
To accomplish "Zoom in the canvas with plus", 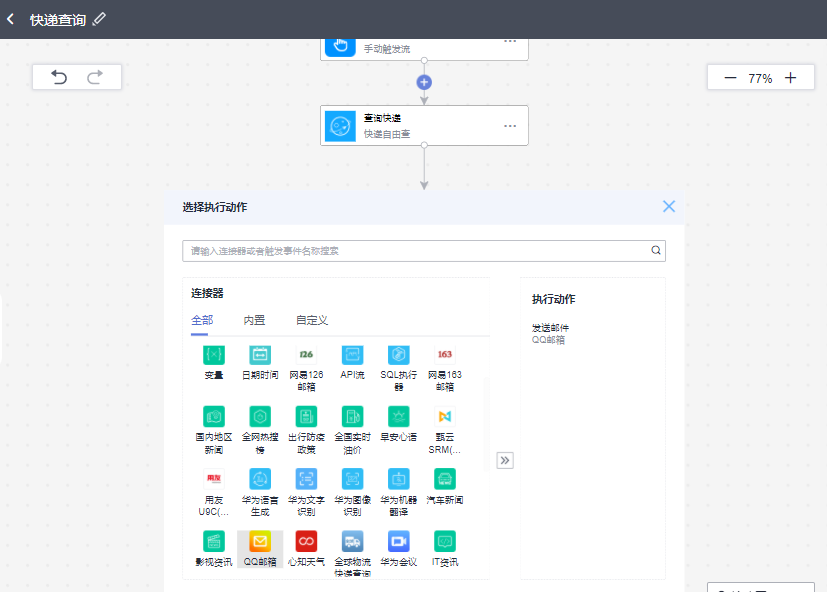I will pyautogui.click(x=790, y=78).
